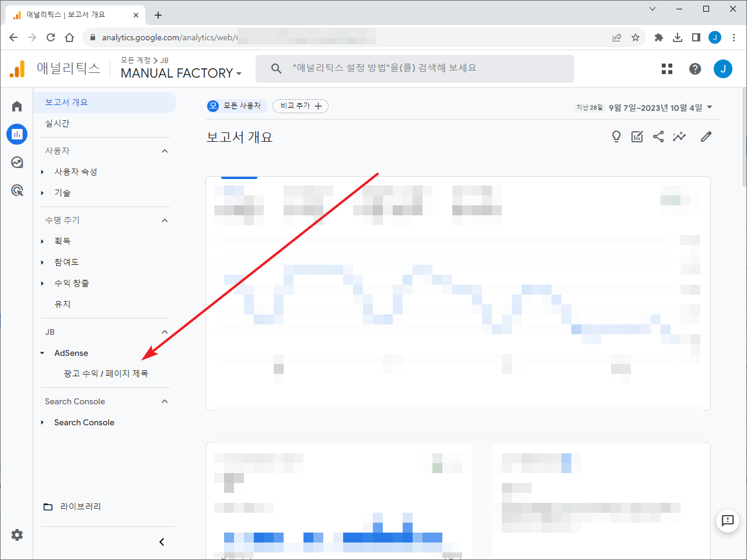Click 모든 계정 breadcrumb link

[x=135, y=60]
